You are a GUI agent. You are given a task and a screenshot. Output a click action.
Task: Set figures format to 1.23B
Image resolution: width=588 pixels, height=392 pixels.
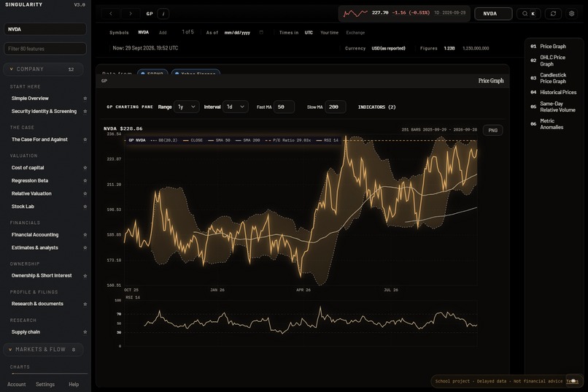tap(449, 48)
